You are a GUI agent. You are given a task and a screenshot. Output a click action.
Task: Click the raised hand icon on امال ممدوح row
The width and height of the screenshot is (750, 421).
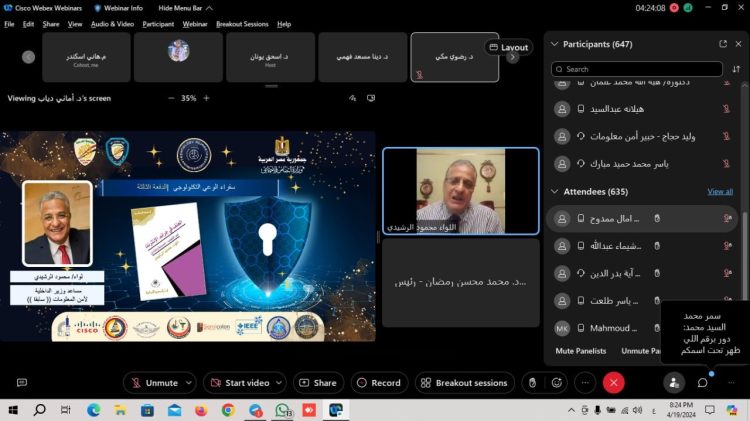657,219
